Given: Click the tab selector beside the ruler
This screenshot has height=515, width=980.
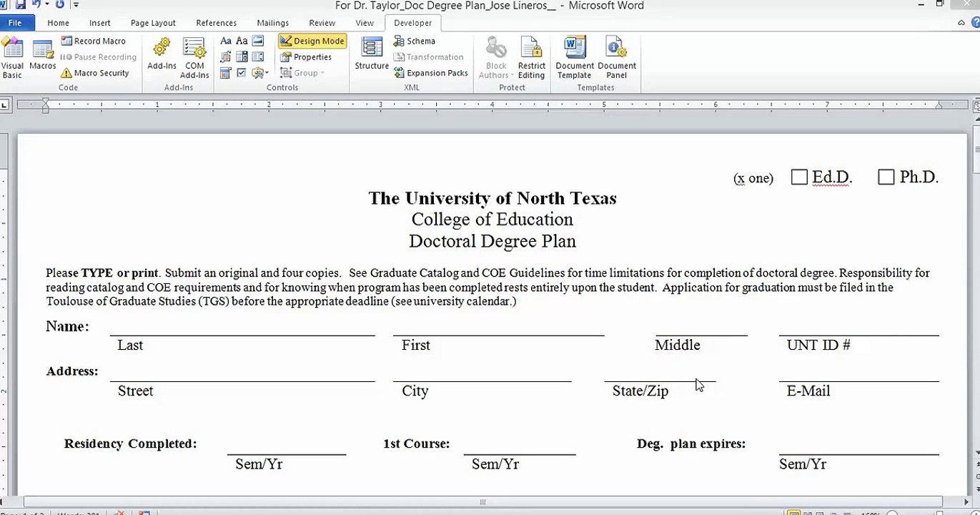Looking at the screenshot, I should click(4, 105).
